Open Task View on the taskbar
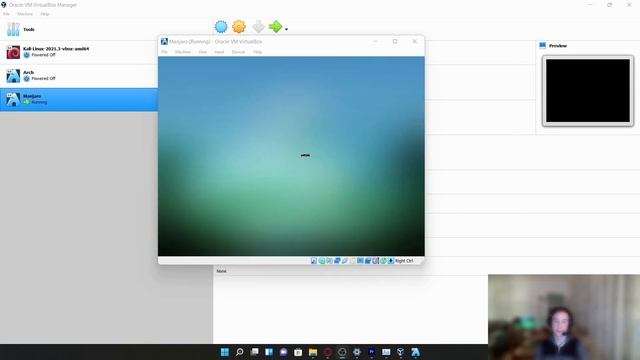The image size is (640, 360). coord(254,352)
